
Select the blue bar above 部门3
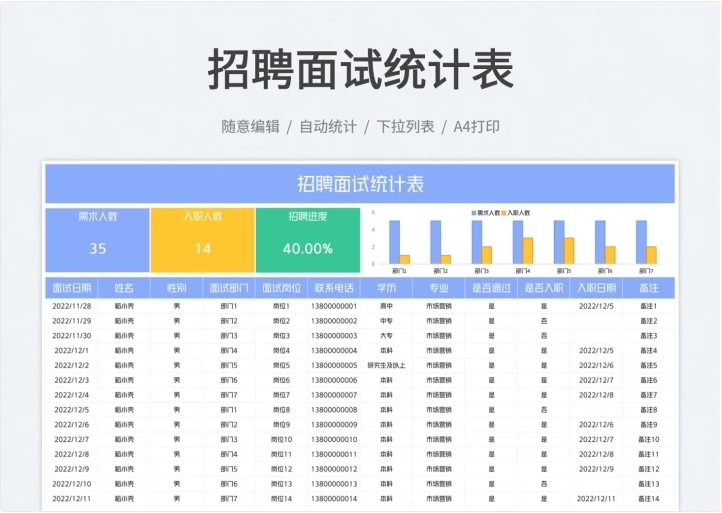[x=477, y=242]
